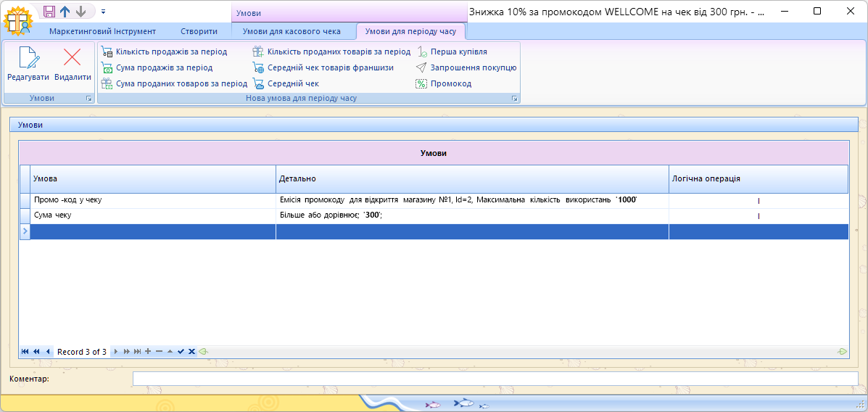The width and height of the screenshot is (868, 412).
Task: Select the Промо-код у чеку row
Action: [x=152, y=199]
